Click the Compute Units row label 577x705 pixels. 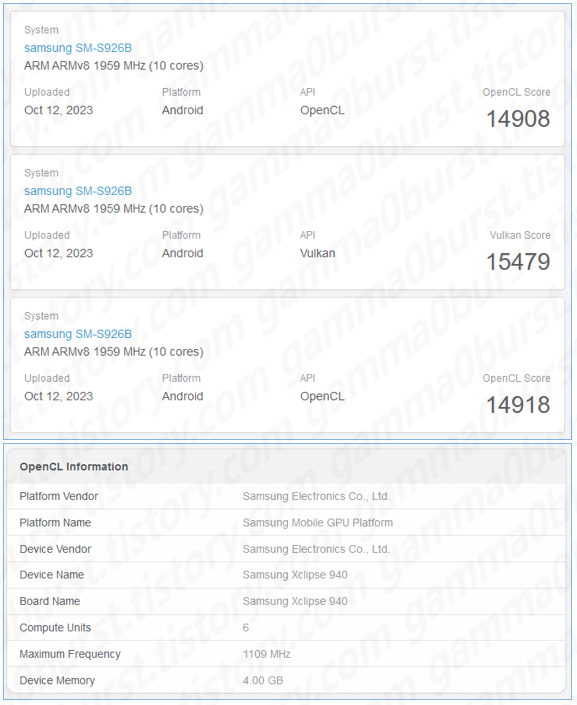tap(55, 628)
